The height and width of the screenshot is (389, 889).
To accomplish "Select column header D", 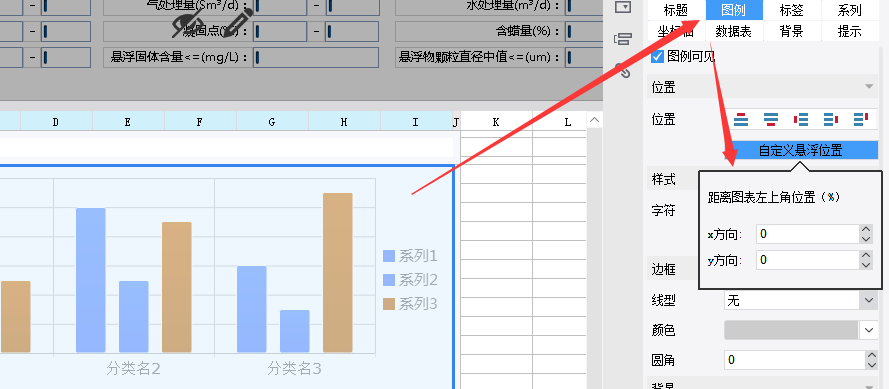I will (x=56, y=121).
